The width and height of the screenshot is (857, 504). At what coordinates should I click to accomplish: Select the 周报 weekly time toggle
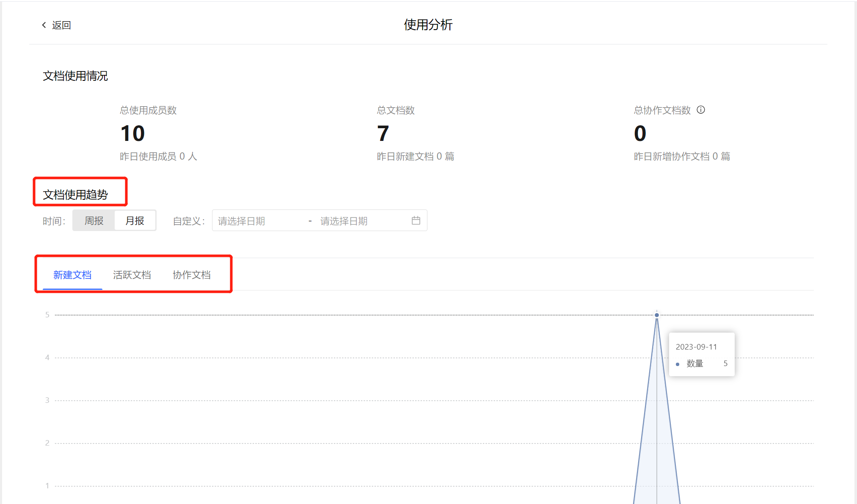(94, 220)
